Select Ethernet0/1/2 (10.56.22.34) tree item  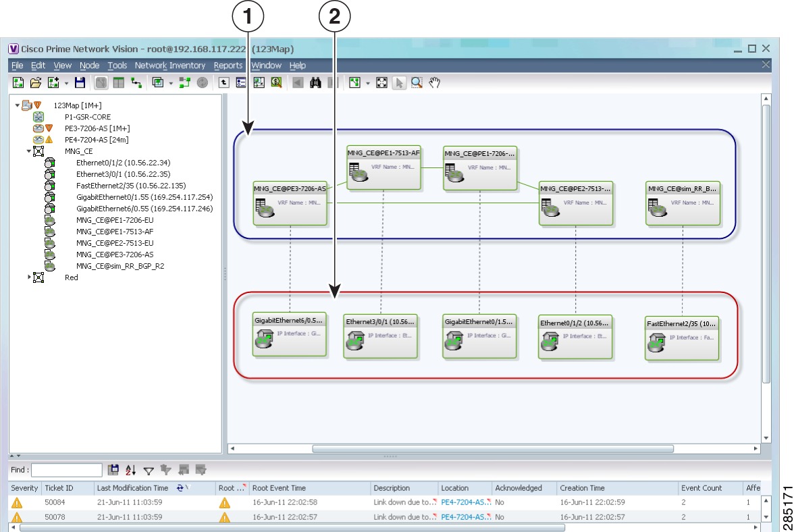tap(124, 163)
